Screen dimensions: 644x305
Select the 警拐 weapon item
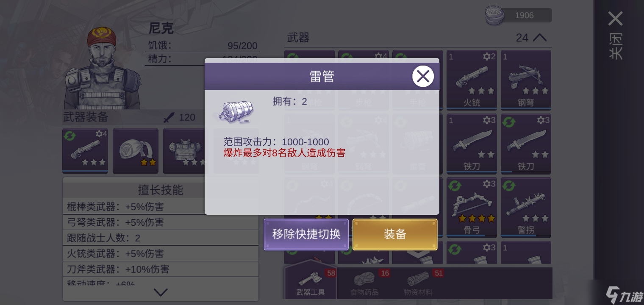click(526, 208)
